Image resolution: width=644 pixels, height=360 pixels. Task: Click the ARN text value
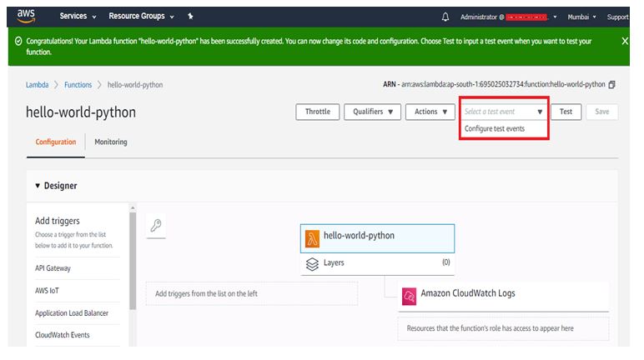(x=503, y=84)
